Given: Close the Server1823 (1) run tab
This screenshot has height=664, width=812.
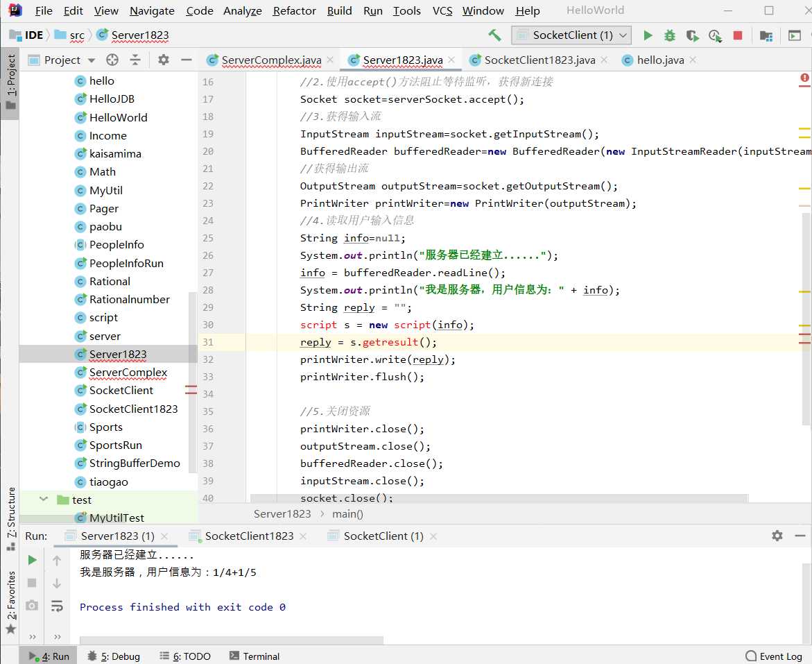Looking at the screenshot, I should pos(164,536).
